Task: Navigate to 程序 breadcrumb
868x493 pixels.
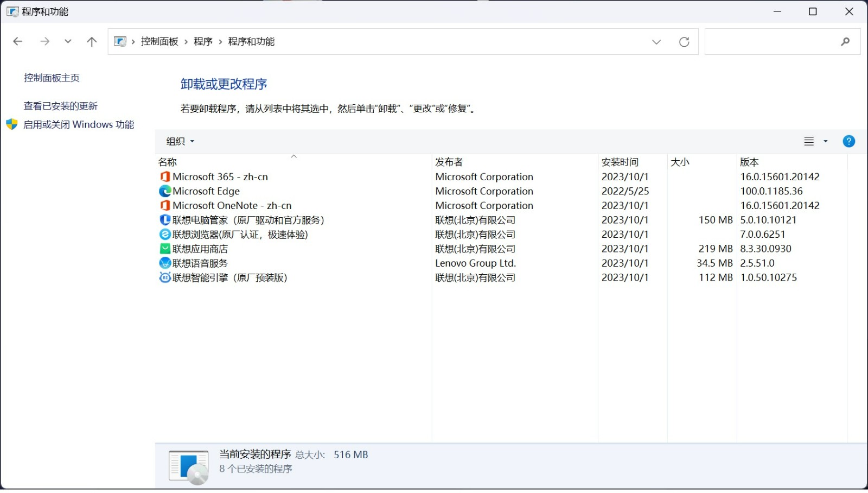Action: (x=203, y=41)
